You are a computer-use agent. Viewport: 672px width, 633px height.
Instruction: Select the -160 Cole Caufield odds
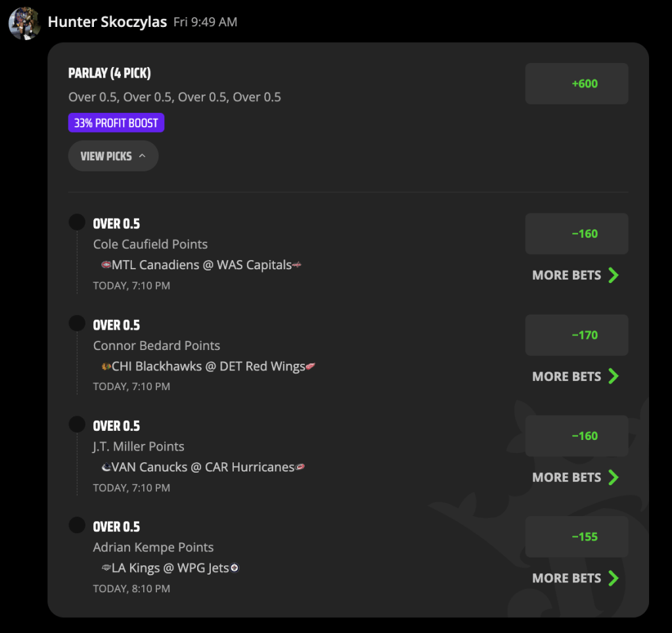pos(577,234)
